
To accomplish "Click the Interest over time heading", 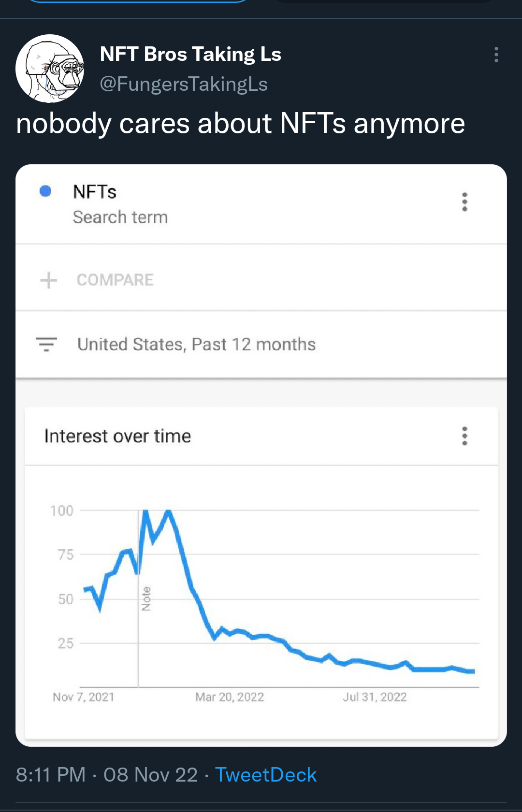I will pos(117,436).
